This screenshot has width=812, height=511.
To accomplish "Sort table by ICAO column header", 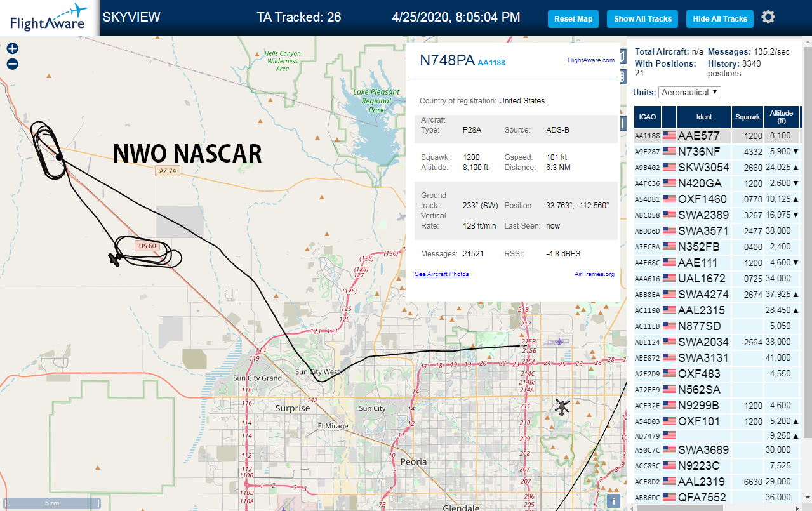I will pyautogui.click(x=648, y=117).
